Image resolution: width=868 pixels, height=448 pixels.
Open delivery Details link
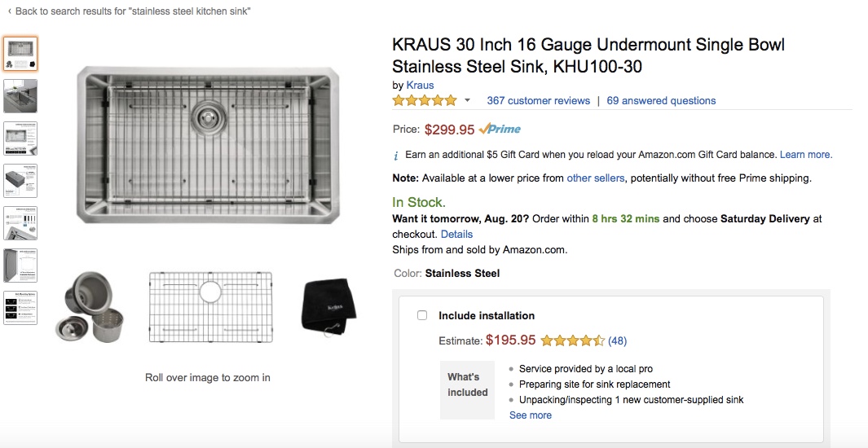[456, 234]
